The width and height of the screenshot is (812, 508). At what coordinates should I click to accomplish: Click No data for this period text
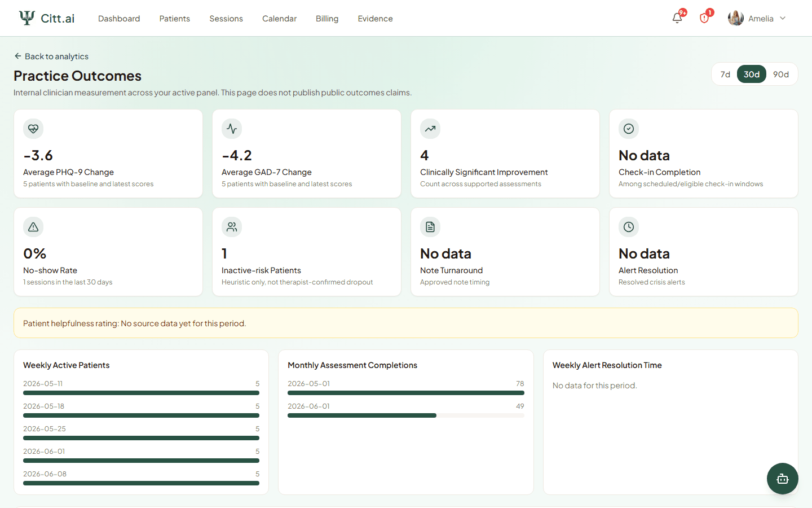[x=594, y=386]
